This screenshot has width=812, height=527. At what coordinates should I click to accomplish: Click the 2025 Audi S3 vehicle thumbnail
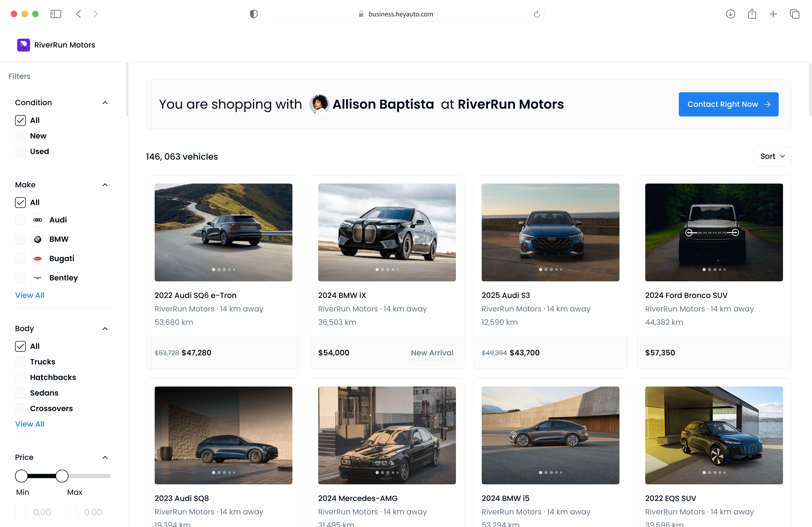[x=550, y=232]
